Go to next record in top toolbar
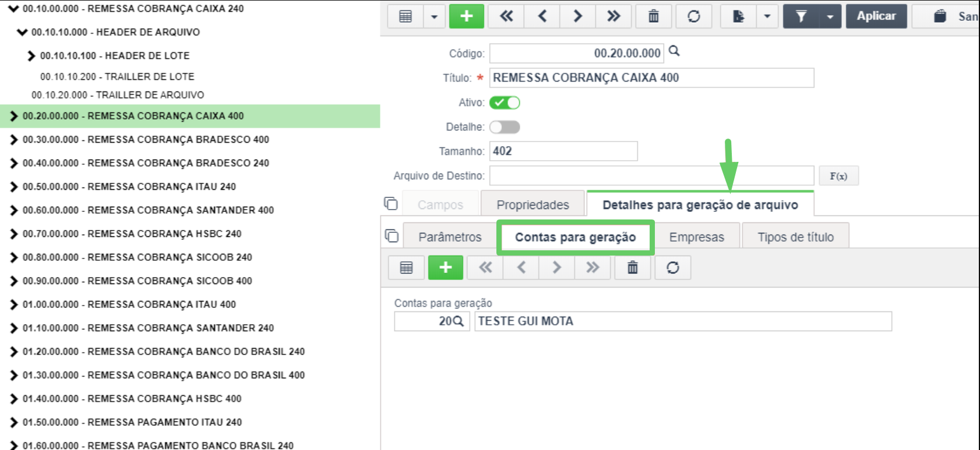The image size is (980, 450). tap(577, 16)
